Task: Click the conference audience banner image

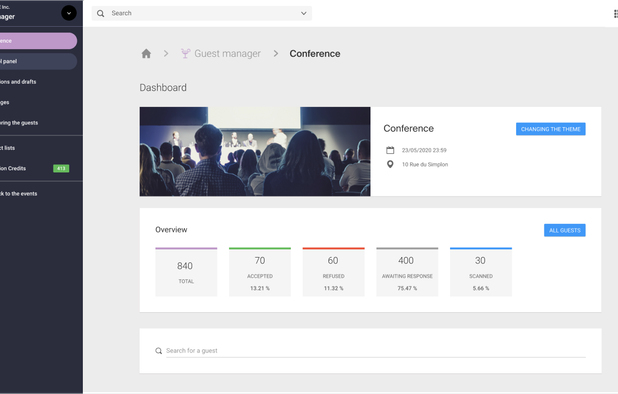Action: [255, 151]
